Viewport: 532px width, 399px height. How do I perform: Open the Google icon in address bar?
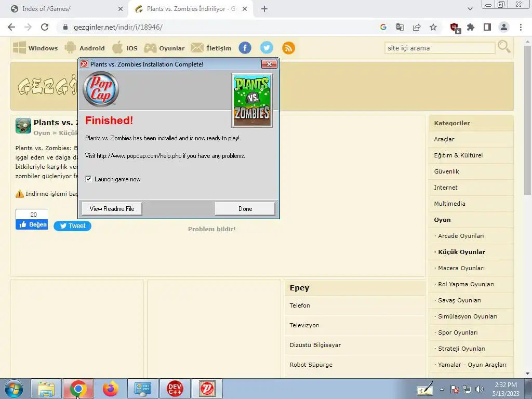383,27
